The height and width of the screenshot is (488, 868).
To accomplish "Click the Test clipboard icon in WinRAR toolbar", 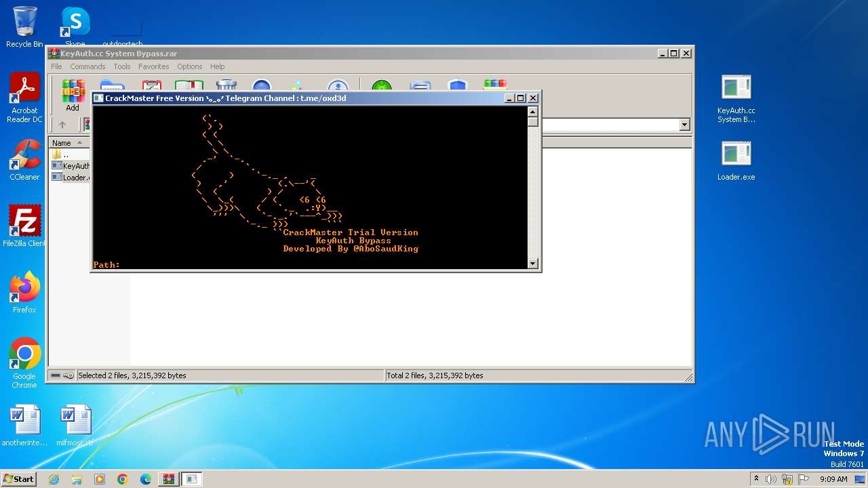I will (x=151, y=85).
